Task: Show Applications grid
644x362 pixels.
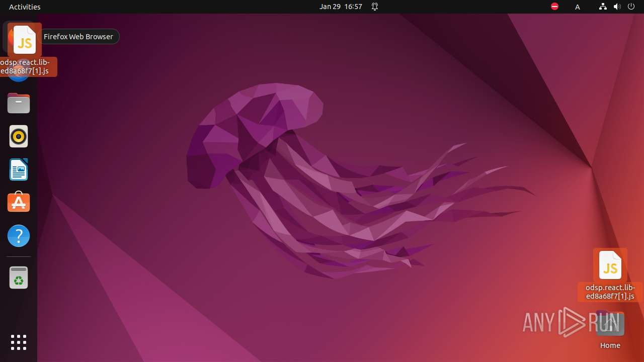Action: click(x=19, y=342)
